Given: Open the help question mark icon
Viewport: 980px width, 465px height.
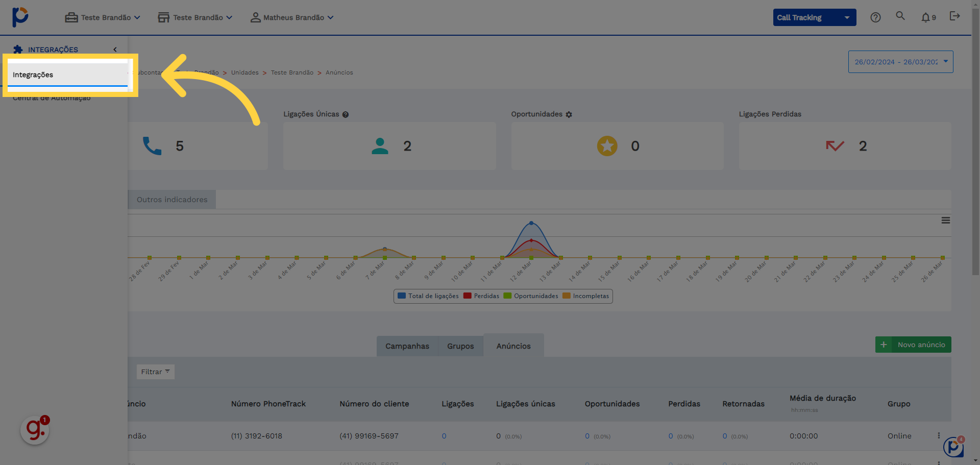Looking at the screenshot, I should pyautogui.click(x=875, y=17).
